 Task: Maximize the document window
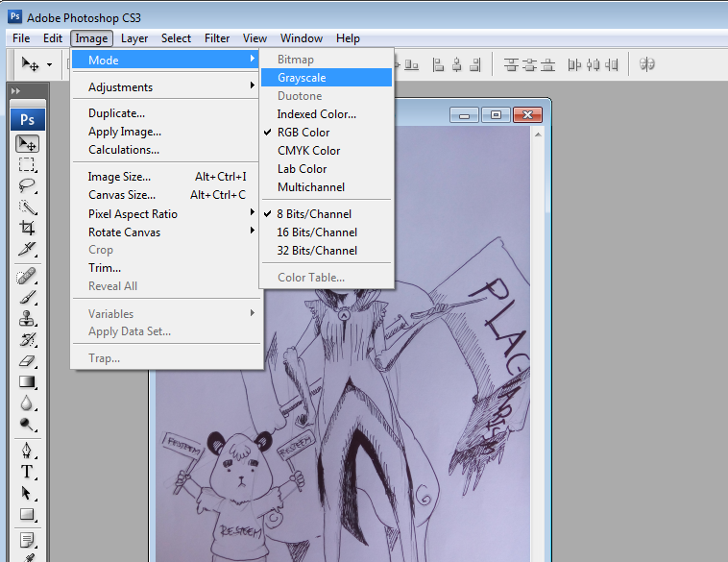pos(496,114)
